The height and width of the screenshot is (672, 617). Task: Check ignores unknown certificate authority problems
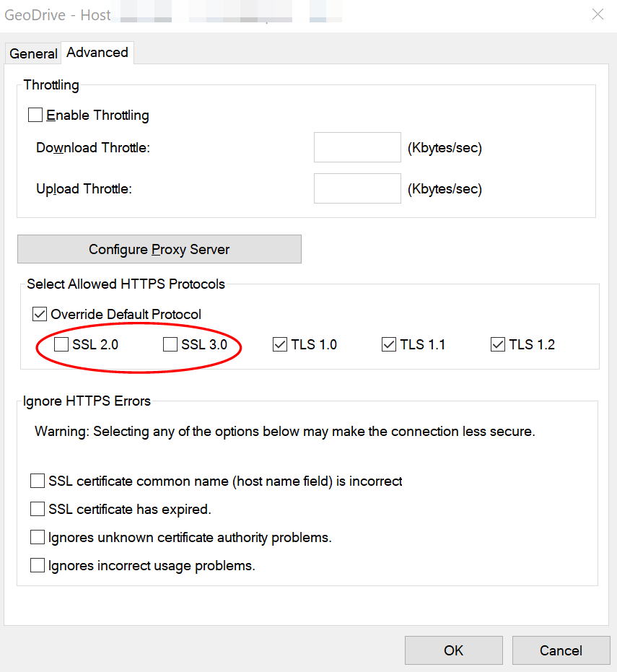coord(38,537)
